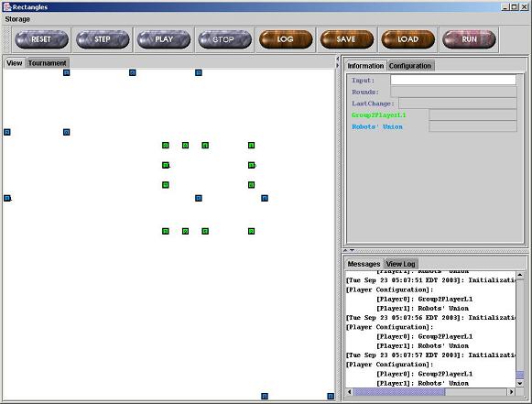Focus the Input text field
This screenshot has height=404, width=532.
(453, 80)
